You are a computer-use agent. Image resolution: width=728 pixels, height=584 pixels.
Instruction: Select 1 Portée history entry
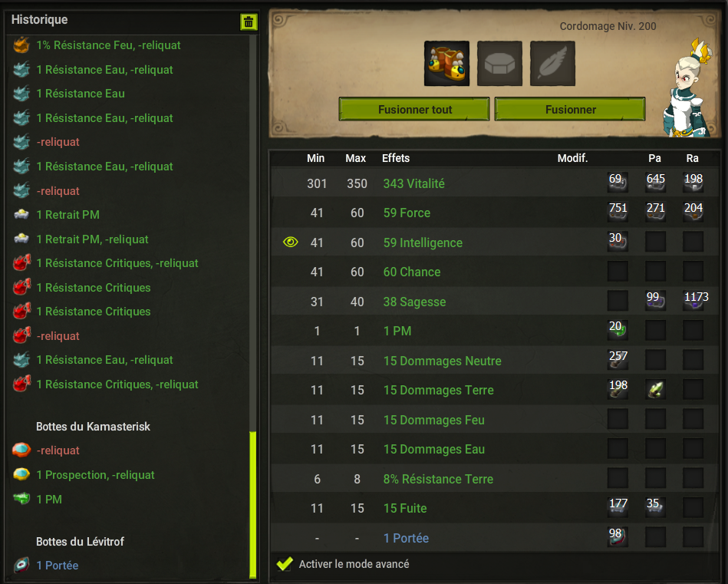(x=57, y=566)
